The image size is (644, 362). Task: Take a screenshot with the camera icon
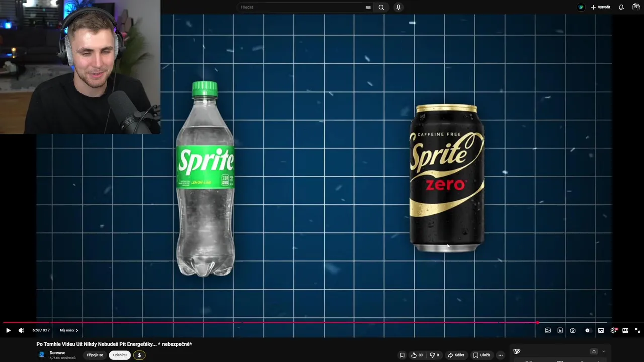573,330
